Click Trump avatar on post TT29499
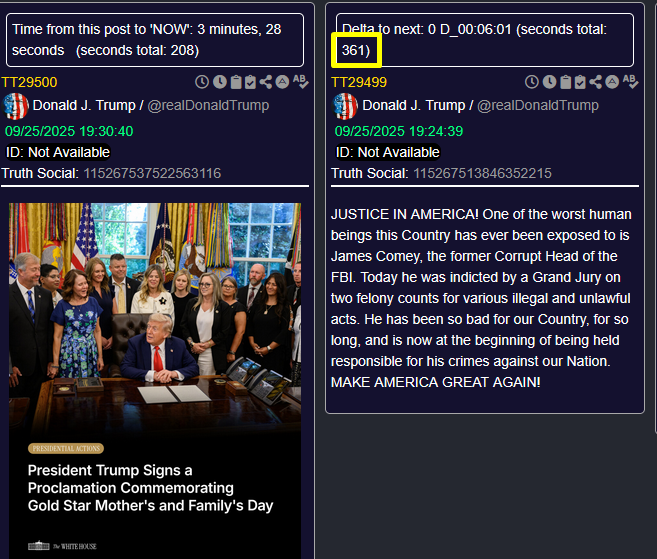This screenshot has height=559, width=657. (x=345, y=106)
